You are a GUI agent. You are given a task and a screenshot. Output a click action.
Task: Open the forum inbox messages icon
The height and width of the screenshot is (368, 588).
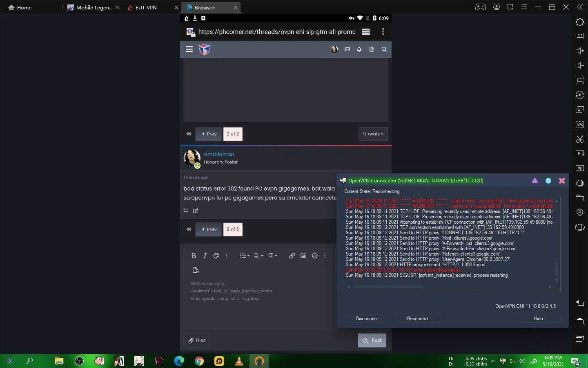(x=347, y=49)
